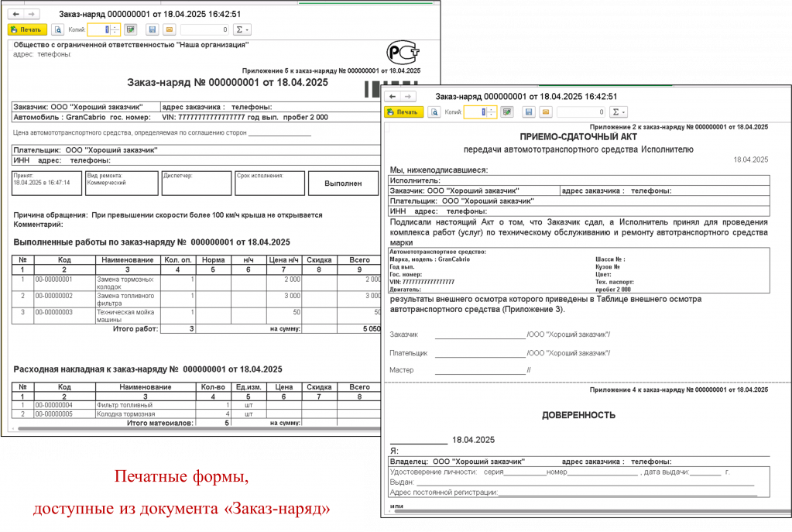This screenshot has width=792, height=532.
Task: Click heading ДОВЕРЕННОСТЬ
Action: [x=578, y=415]
